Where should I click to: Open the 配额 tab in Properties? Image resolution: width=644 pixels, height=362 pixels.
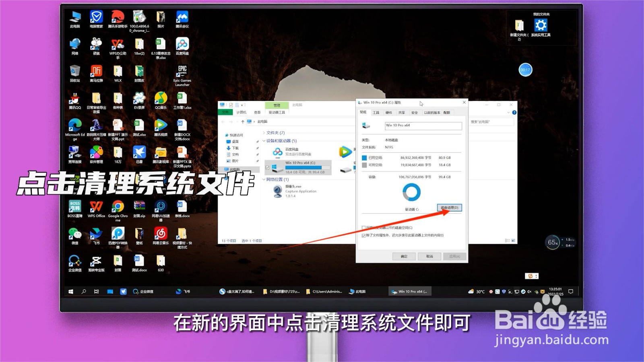point(447,113)
